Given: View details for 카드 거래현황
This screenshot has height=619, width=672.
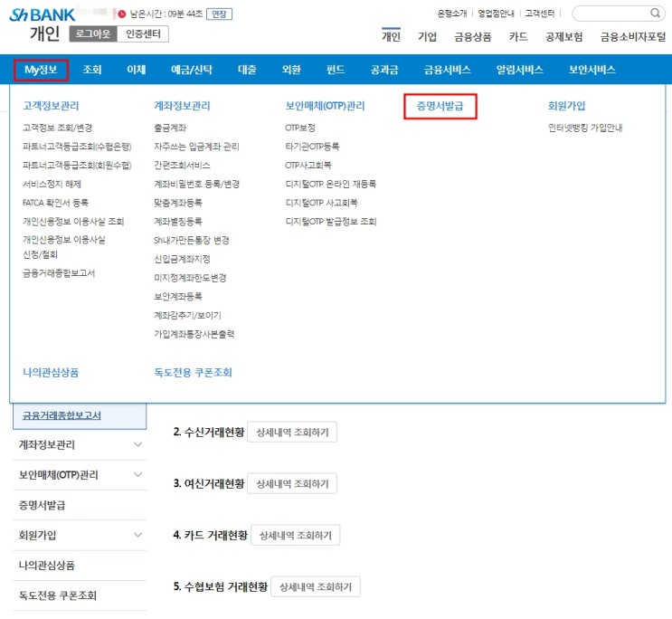Looking at the screenshot, I should click(295, 536).
